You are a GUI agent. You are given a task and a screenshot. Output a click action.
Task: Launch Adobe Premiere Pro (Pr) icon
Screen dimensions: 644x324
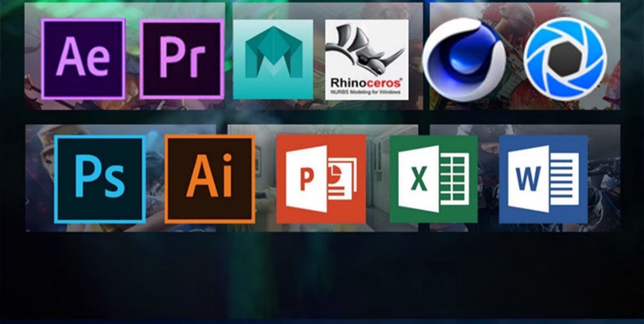pyautogui.click(x=182, y=59)
